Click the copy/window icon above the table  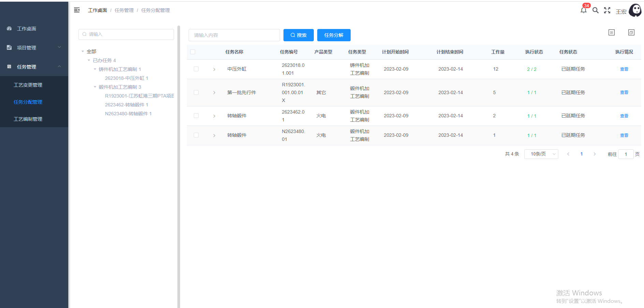[x=631, y=32]
